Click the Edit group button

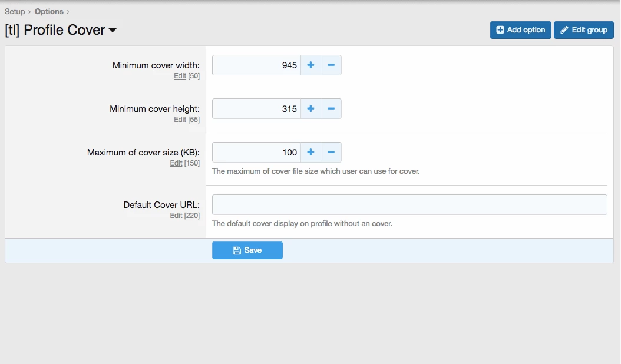584,29
